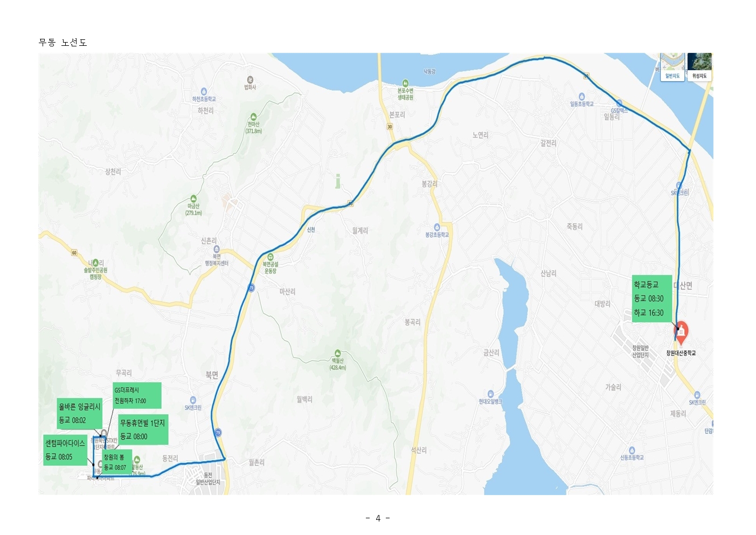Screen dimensions: 756x535
Task: Click the 올바른 잉글리시 stop label
Action: [x=80, y=414]
